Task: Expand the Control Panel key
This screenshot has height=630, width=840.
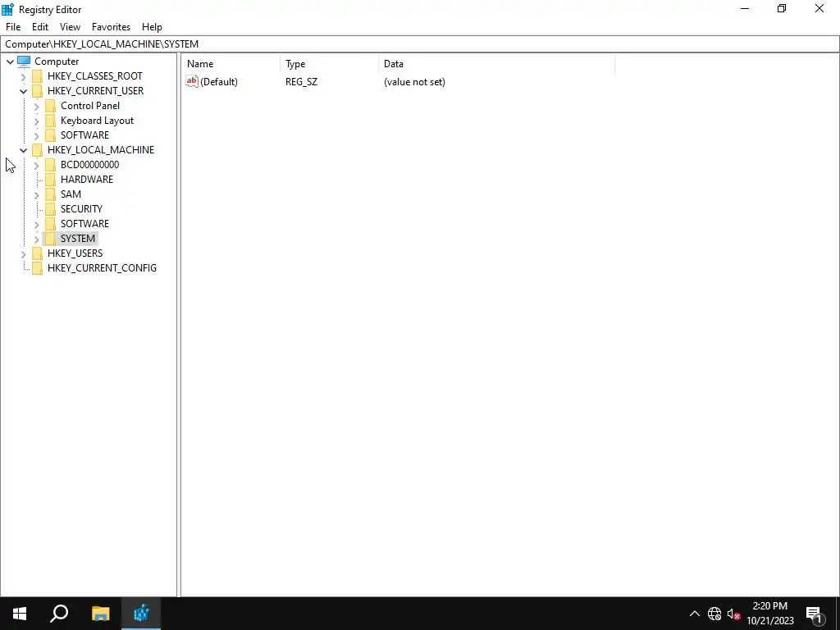Action: coord(36,106)
